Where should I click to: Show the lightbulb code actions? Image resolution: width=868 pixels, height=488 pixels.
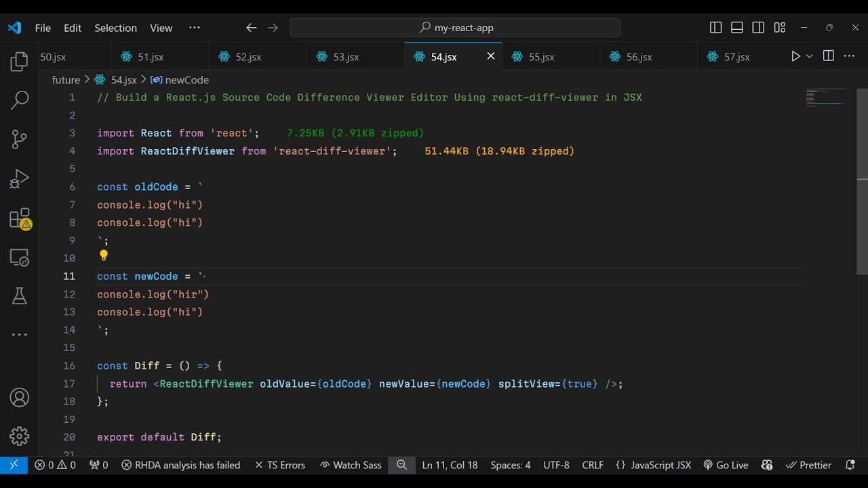104,256
